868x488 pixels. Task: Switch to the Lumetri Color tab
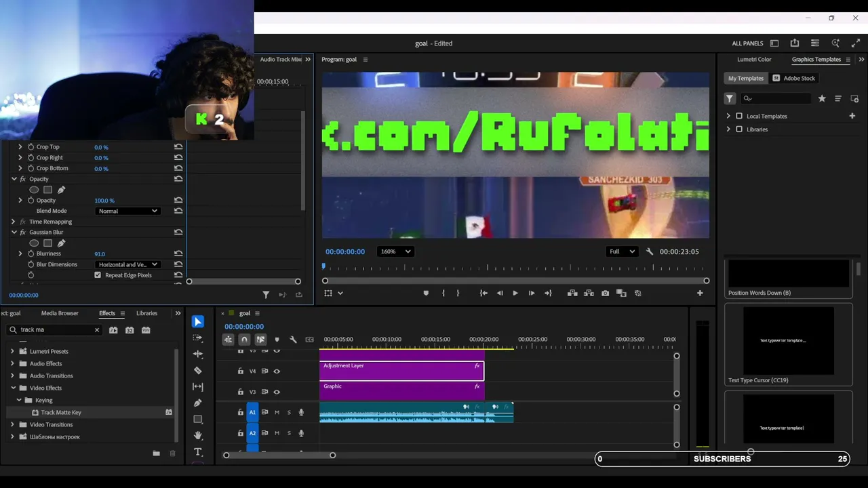(754, 60)
